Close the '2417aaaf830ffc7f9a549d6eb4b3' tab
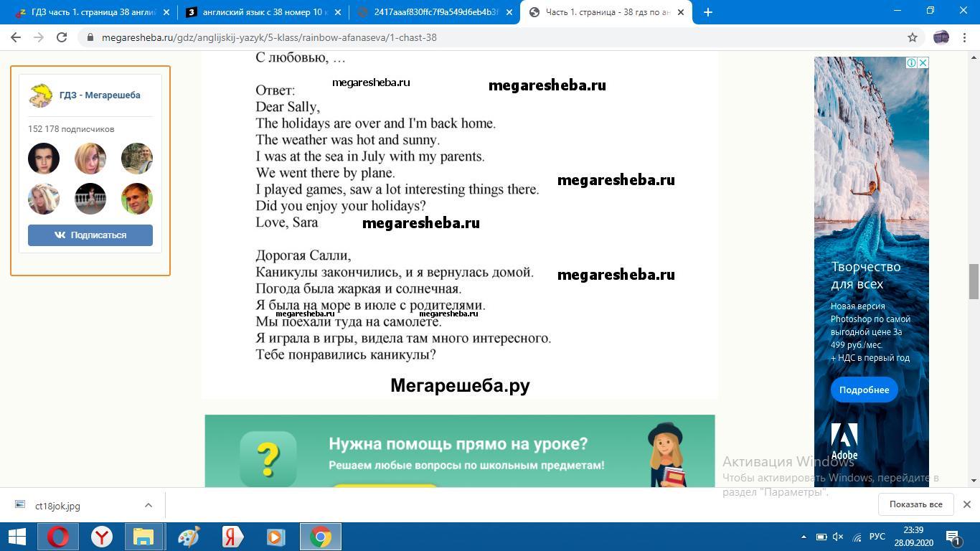The image size is (980, 551). [509, 12]
